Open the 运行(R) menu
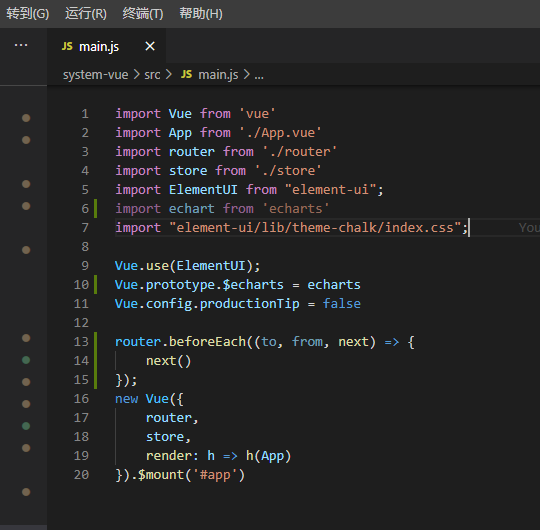The height and width of the screenshot is (530, 540). pos(86,14)
